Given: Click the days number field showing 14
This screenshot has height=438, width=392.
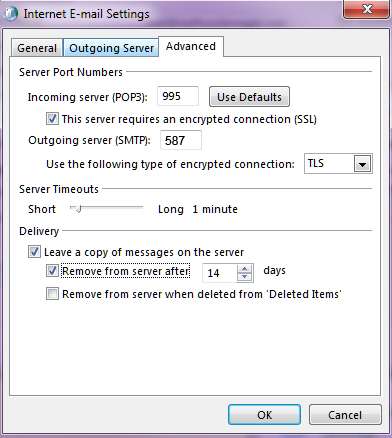Looking at the screenshot, I should (220, 273).
